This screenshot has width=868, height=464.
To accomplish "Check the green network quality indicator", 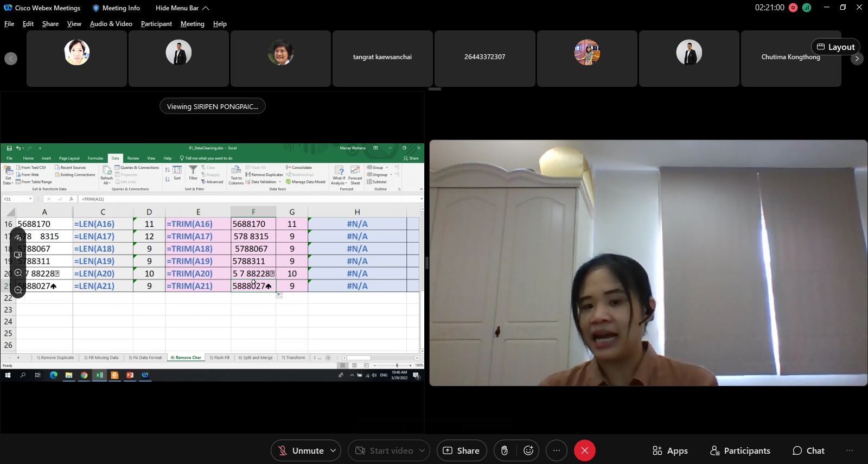I will click(x=807, y=8).
